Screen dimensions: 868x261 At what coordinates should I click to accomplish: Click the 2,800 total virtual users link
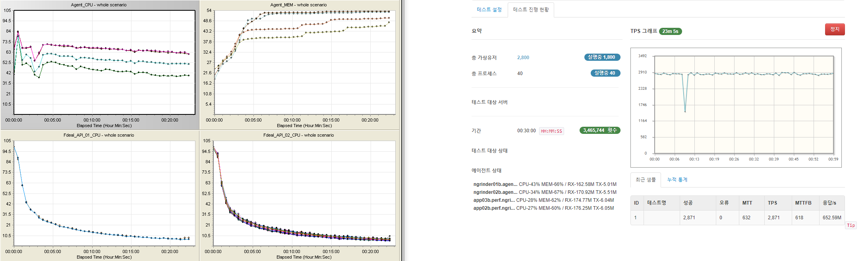(523, 58)
